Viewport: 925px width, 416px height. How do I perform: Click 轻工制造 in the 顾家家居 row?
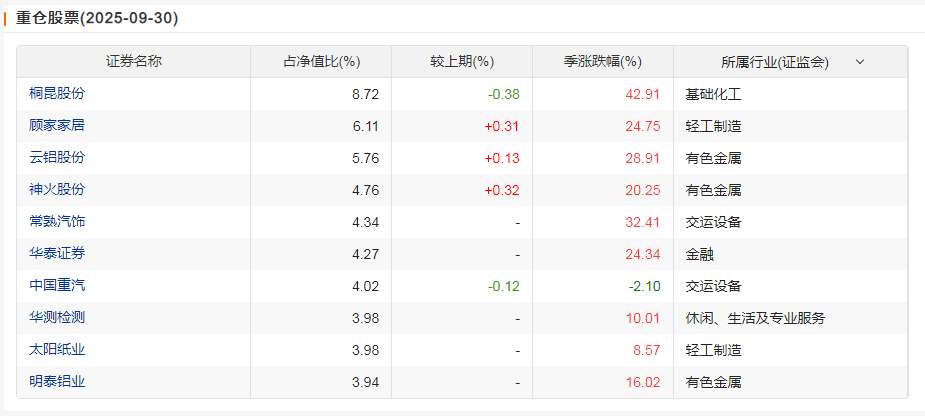coord(713,126)
